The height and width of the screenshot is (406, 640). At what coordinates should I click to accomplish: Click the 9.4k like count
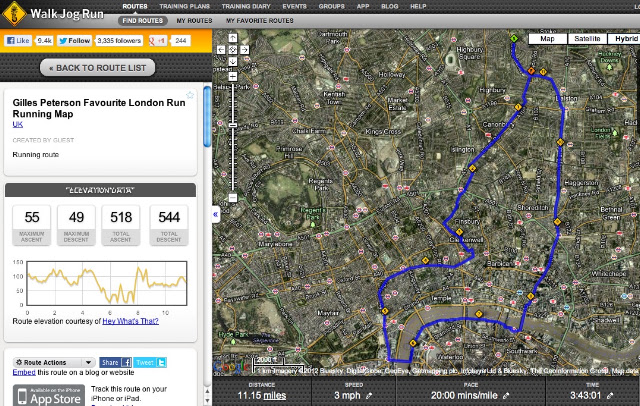44,40
